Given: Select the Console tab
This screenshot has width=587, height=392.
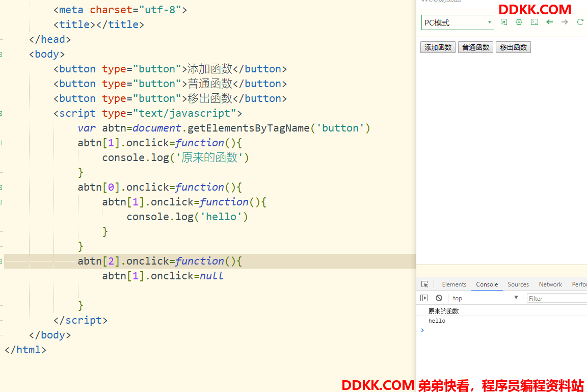Looking at the screenshot, I should [x=487, y=284].
